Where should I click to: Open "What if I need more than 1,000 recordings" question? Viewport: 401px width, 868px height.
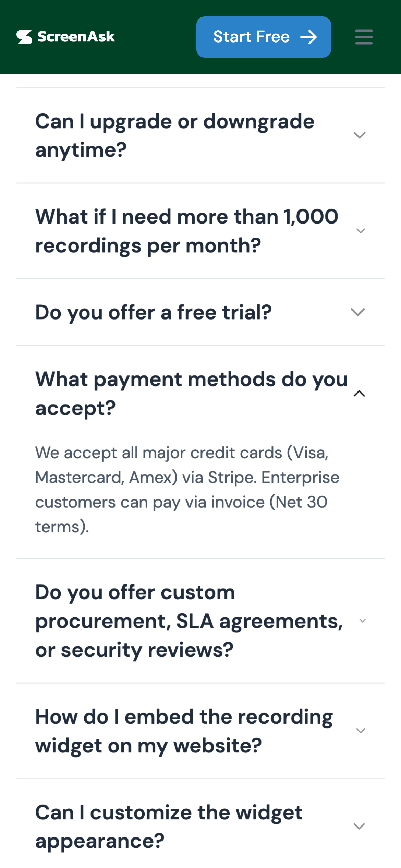186,231
